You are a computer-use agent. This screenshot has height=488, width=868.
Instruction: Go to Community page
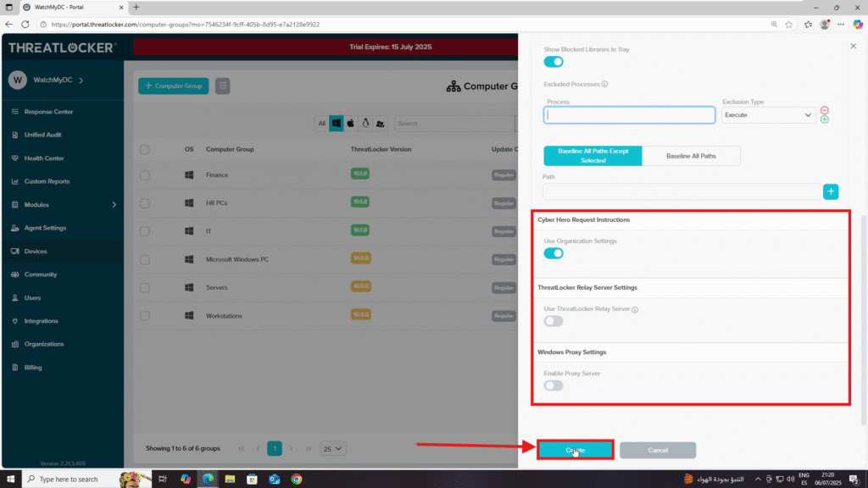41,274
